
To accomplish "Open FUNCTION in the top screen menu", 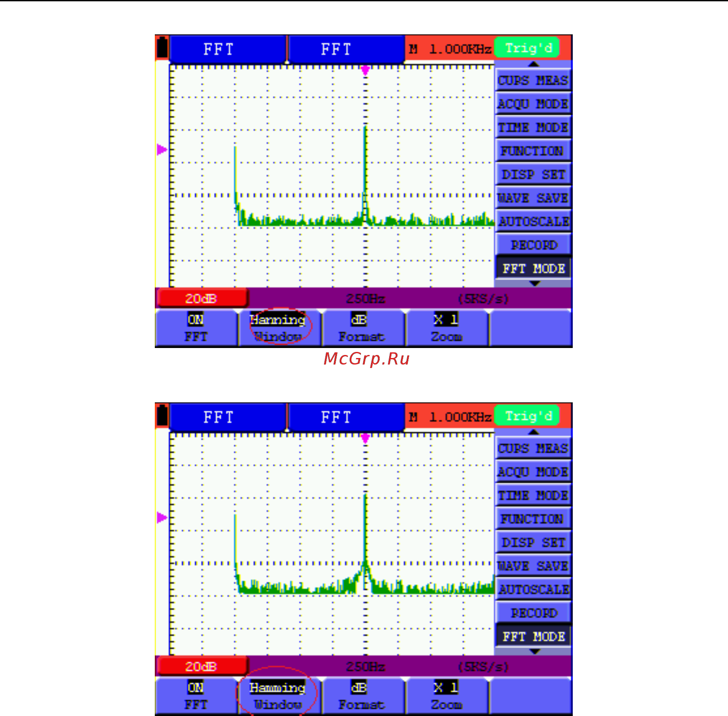I will click(533, 151).
